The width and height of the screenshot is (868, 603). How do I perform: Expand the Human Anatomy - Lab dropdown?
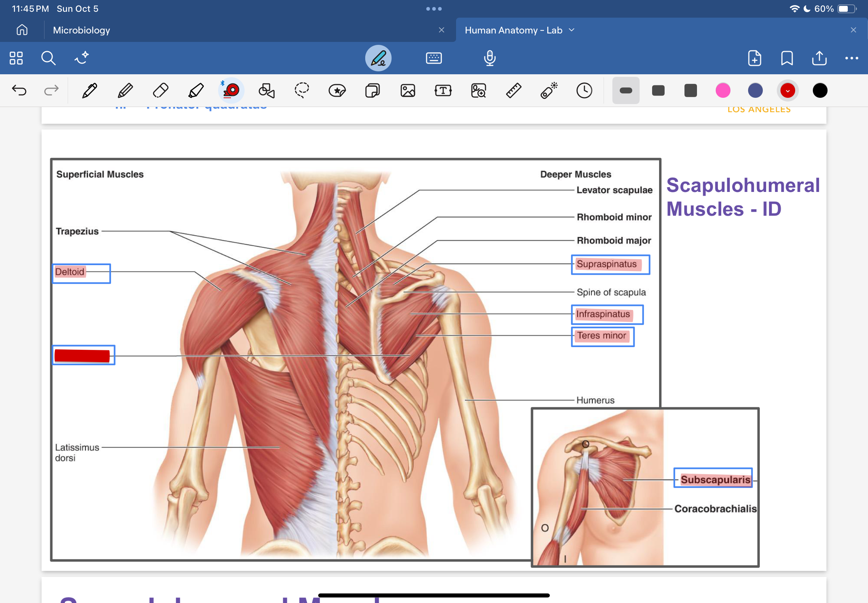(571, 30)
